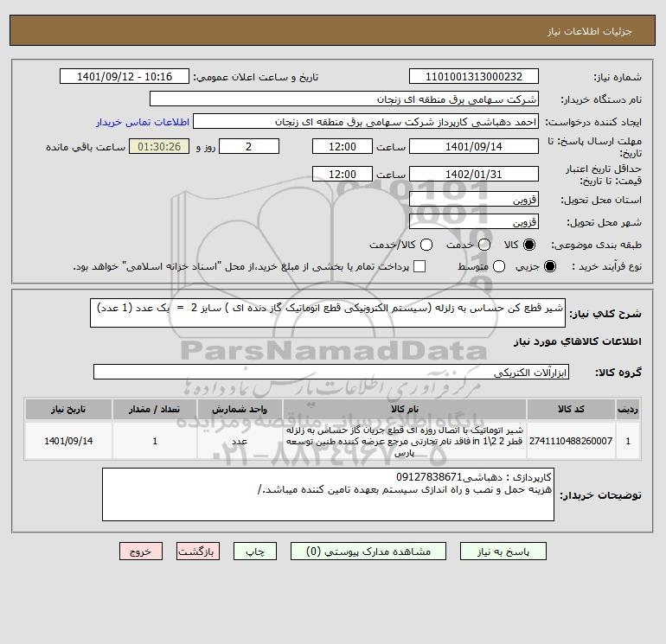
Task: Click the price validity date 1402/01/31 field
Action: (x=474, y=174)
